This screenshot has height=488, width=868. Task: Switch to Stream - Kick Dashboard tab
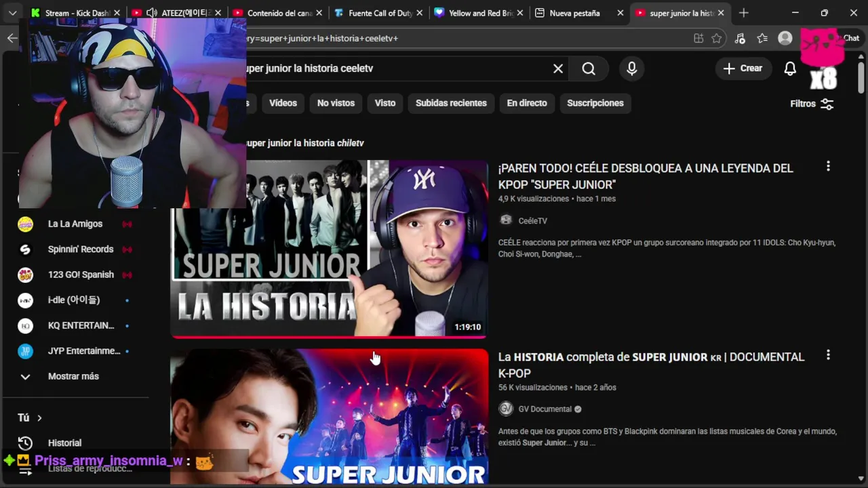click(x=77, y=13)
